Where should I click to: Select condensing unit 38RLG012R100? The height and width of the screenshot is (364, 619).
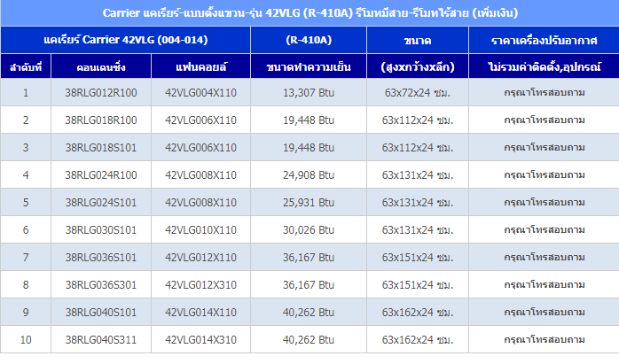click(x=101, y=93)
